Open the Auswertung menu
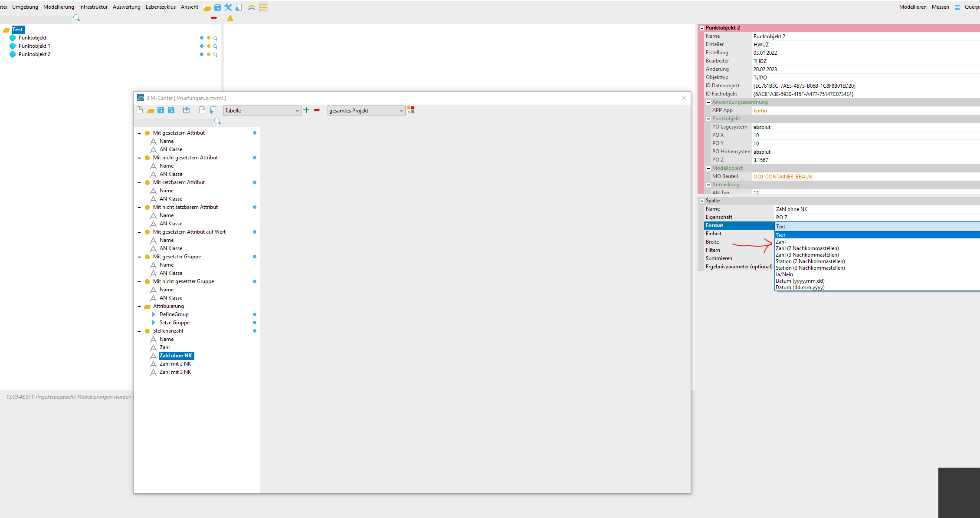Viewport: 980px width, 518px height. (x=126, y=7)
